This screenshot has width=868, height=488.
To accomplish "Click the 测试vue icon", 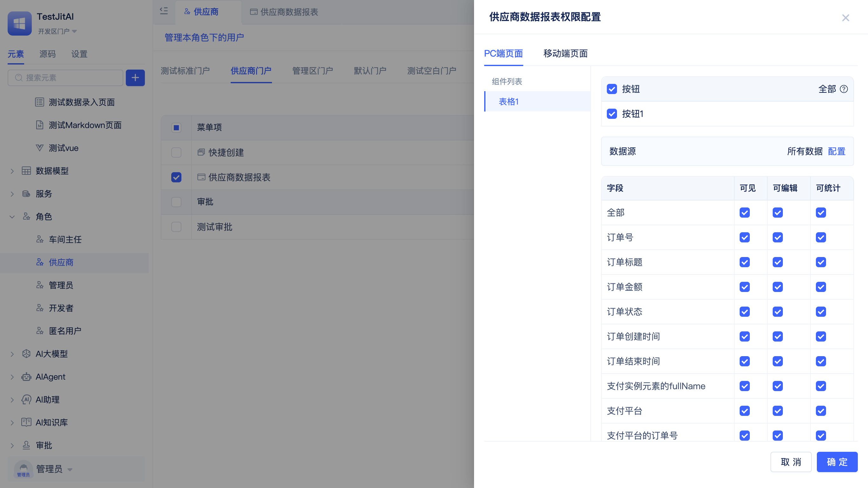I will (39, 148).
